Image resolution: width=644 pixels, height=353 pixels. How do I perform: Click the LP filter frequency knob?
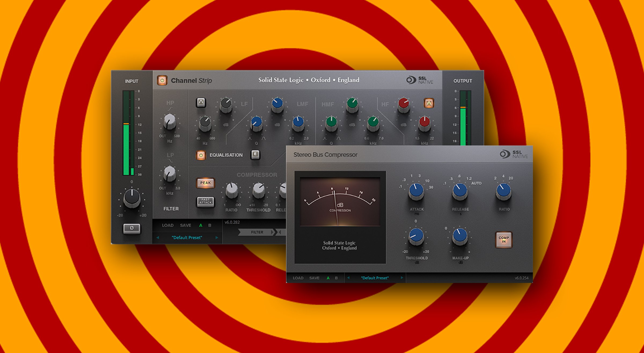170,174
